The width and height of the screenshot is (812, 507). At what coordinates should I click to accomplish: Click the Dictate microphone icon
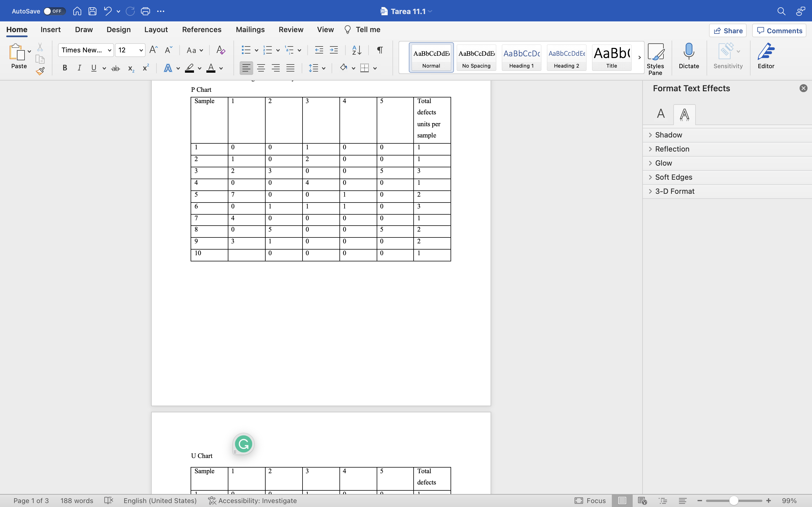689,56
